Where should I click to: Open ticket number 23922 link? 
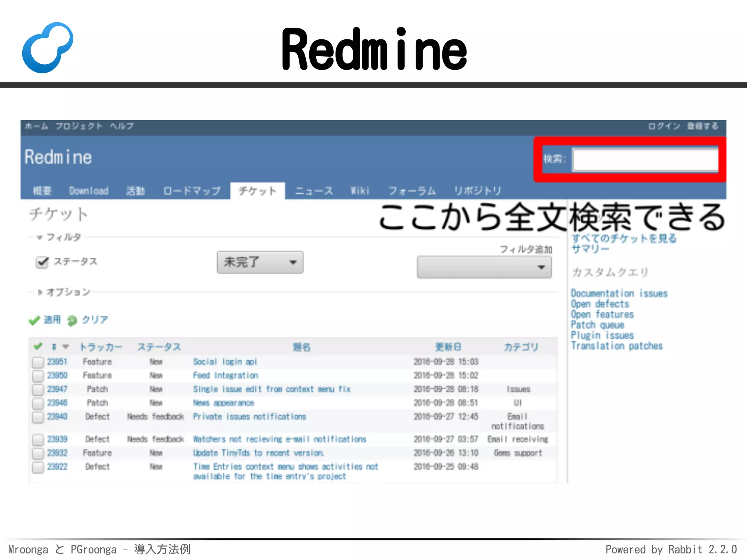[x=57, y=467]
